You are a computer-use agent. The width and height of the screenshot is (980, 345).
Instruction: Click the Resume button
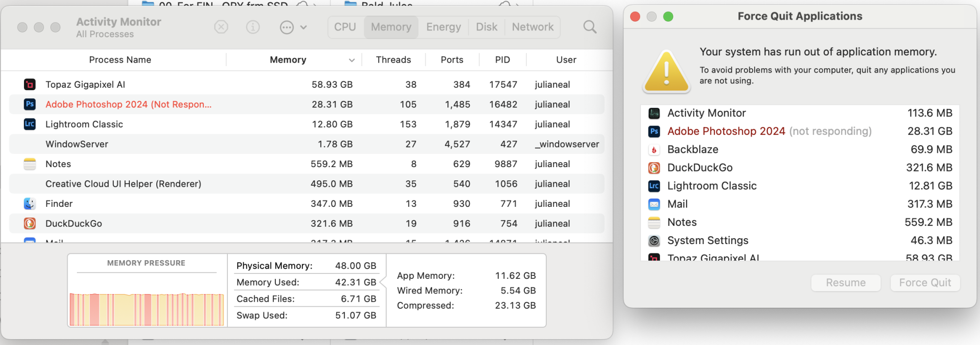tap(846, 283)
